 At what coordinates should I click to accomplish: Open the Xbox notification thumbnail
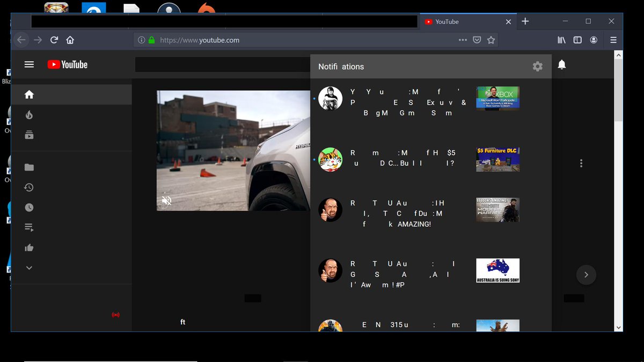[x=497, y=98]
